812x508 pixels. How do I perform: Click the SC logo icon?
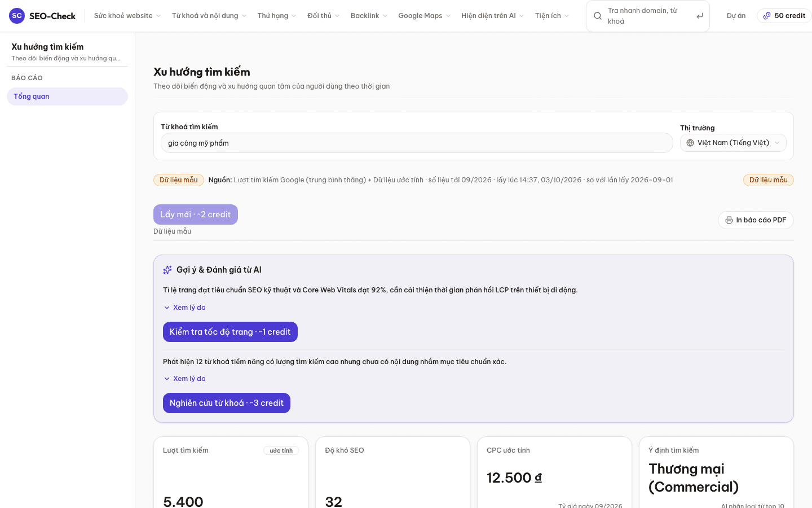[17, 16]
